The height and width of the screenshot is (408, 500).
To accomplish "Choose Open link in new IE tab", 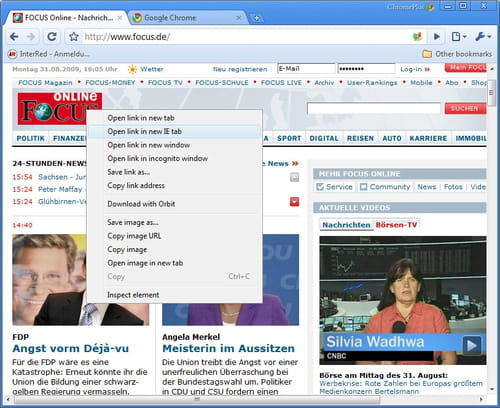I will pos(174,132).
